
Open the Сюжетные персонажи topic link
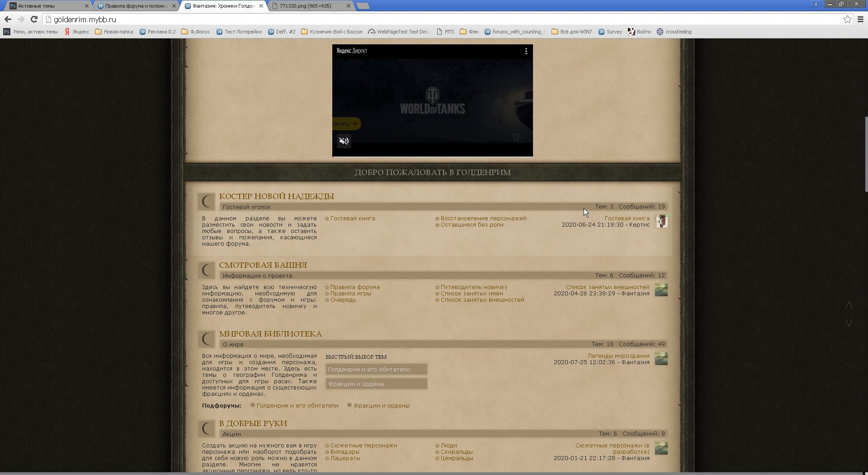(364, 446)
